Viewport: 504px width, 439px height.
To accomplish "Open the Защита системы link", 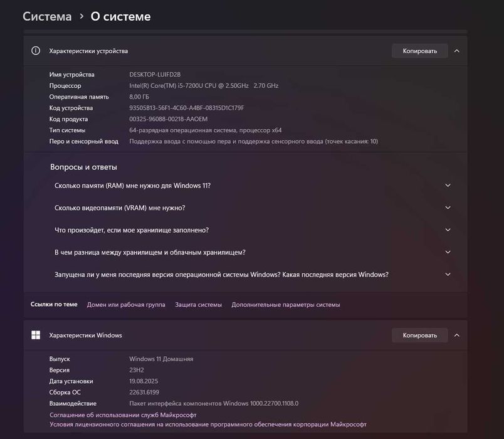I will 198,305.
